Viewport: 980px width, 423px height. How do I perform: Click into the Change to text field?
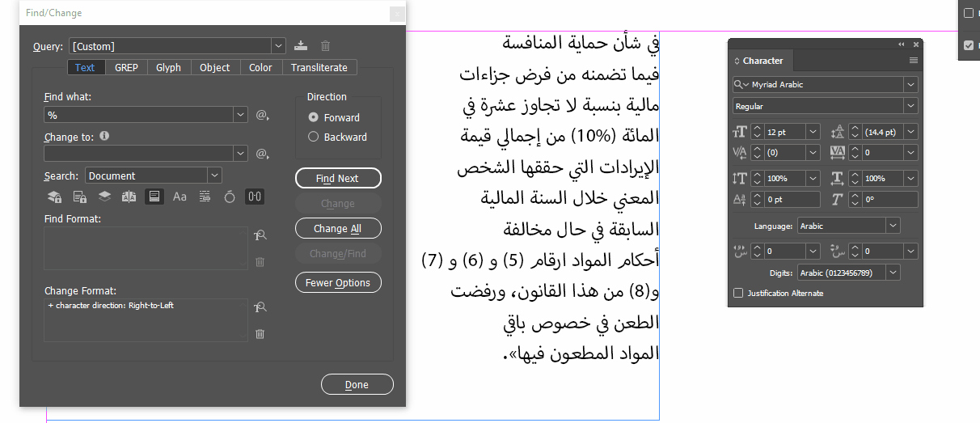138,153
